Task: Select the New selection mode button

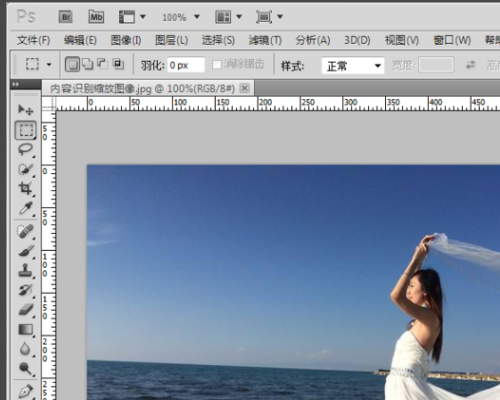Action: 72,64
